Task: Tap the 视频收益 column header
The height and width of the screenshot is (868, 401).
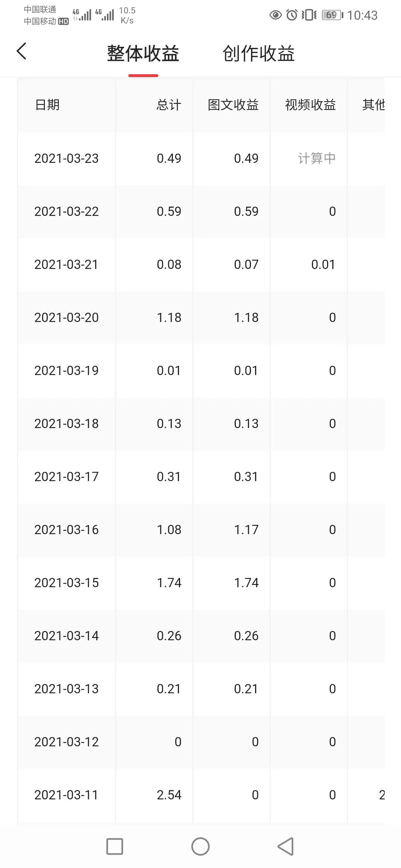Action: tap(310, 105)
